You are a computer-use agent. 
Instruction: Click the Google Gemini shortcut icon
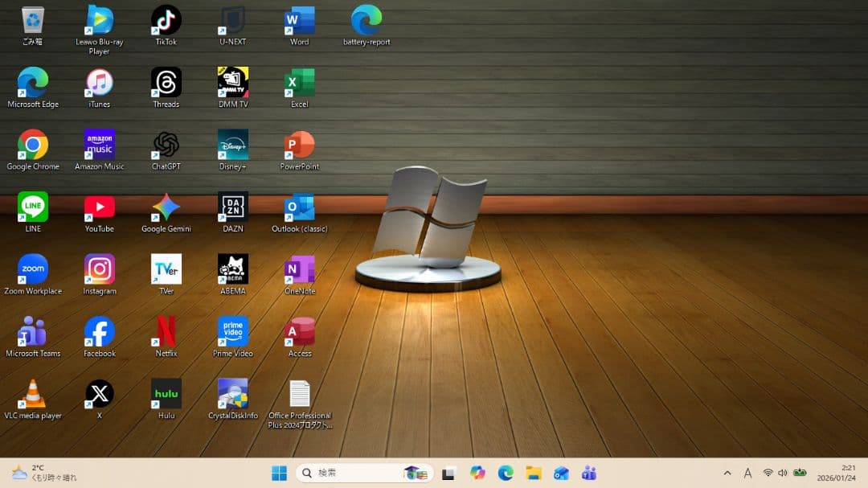point(166,207)
